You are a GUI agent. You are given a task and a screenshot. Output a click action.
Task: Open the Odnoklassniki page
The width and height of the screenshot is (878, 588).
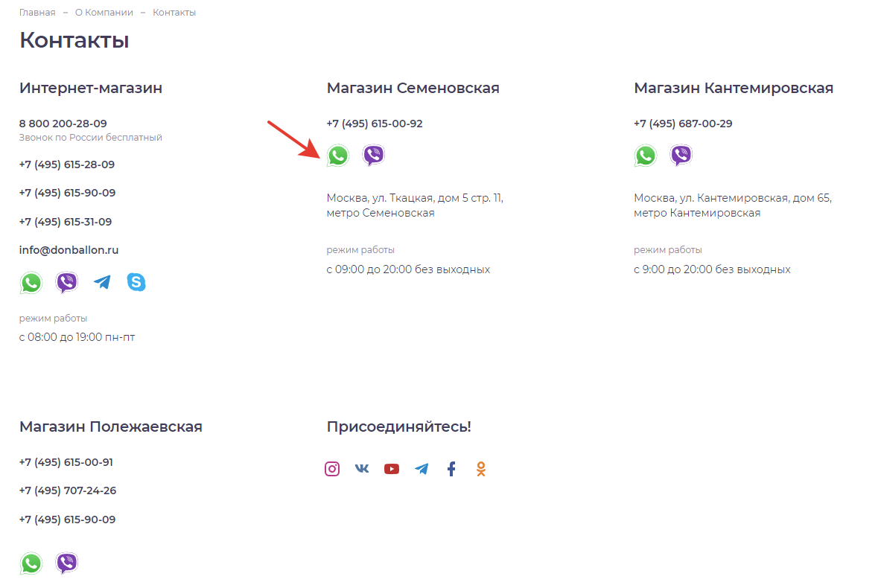pyautogui.click(x=481, y=469)
